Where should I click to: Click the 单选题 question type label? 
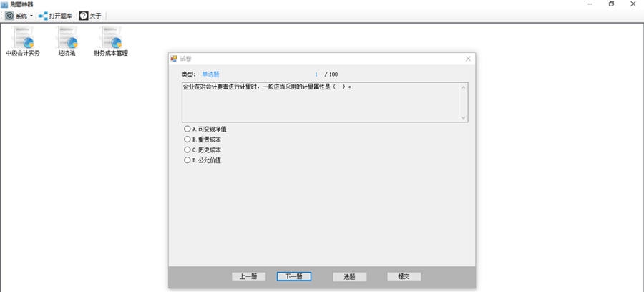[210, 74]
